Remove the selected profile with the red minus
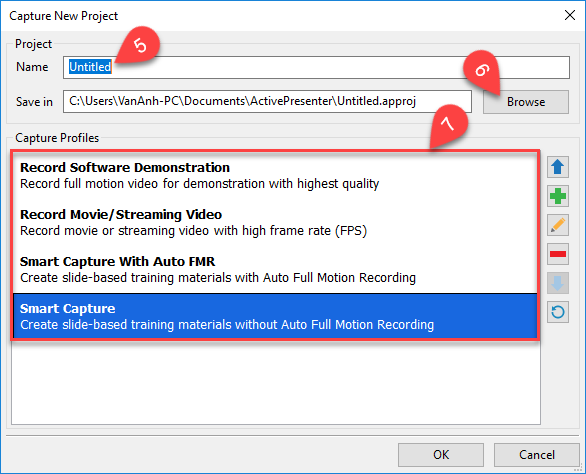 click(558, 254)
